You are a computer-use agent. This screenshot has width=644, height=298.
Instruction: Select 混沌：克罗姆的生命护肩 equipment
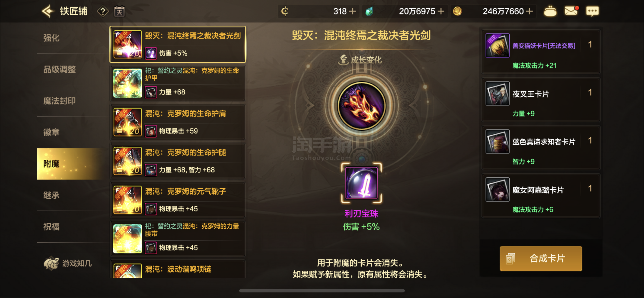pyautogui.click(x=178, y=122)
